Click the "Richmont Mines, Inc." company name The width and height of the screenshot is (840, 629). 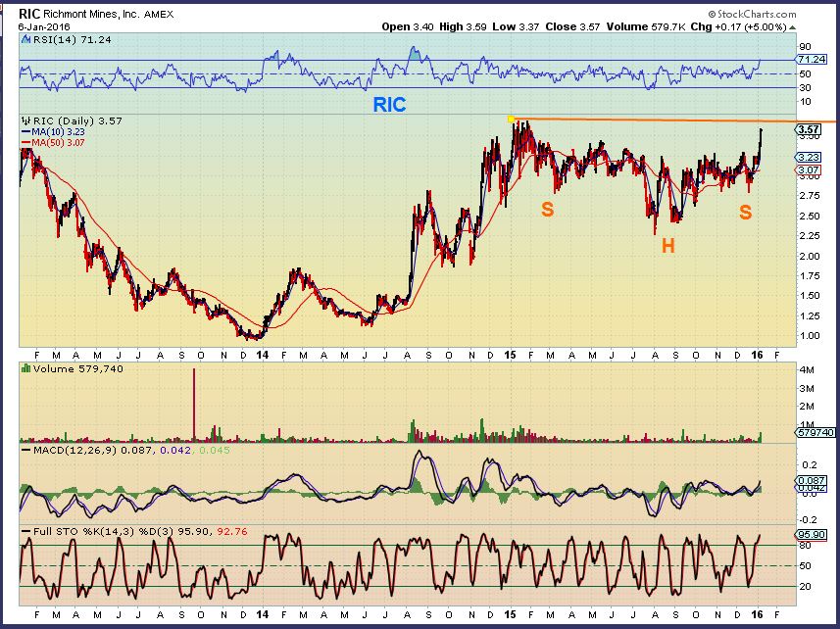coord(91,15)
